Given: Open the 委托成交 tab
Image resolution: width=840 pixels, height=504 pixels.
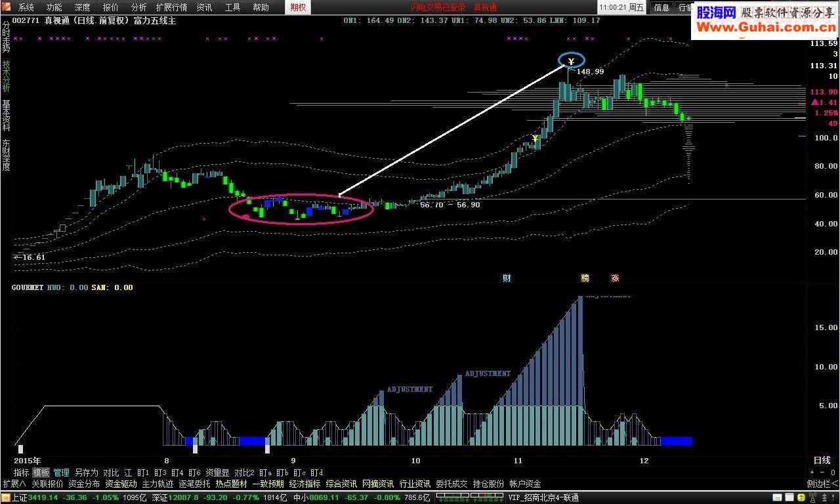Looking at the screenshot, I should (x=451, y=484).
